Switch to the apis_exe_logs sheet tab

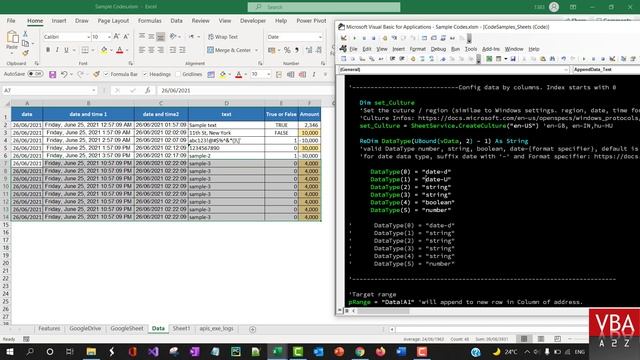click(x=216, y=329)
